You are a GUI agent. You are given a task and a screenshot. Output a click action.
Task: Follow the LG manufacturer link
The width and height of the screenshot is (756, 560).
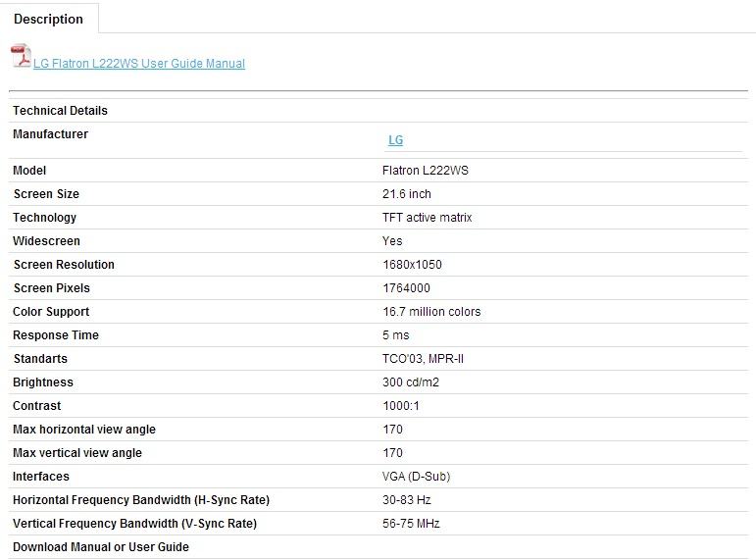pyautogui.click(x=395, y=140)
